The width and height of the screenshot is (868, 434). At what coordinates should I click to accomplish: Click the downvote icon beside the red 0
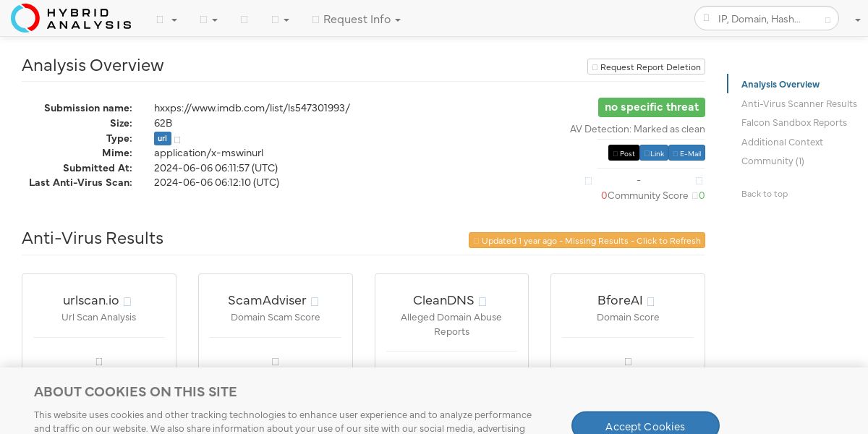pyautogui.click(x=588, y=181)
